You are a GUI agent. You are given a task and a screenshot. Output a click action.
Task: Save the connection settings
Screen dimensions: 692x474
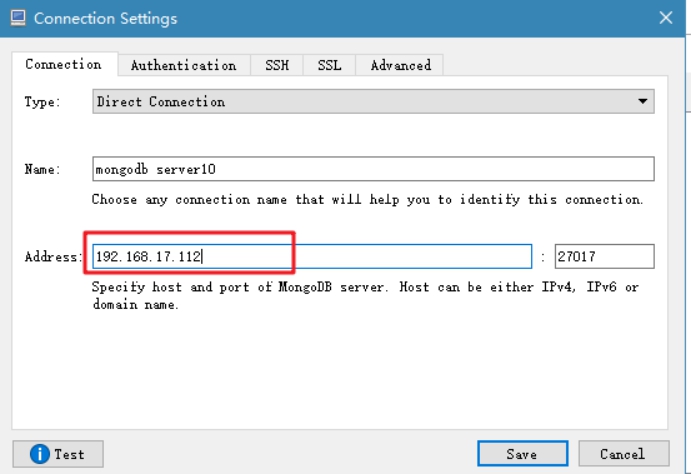tap(523, 454)
